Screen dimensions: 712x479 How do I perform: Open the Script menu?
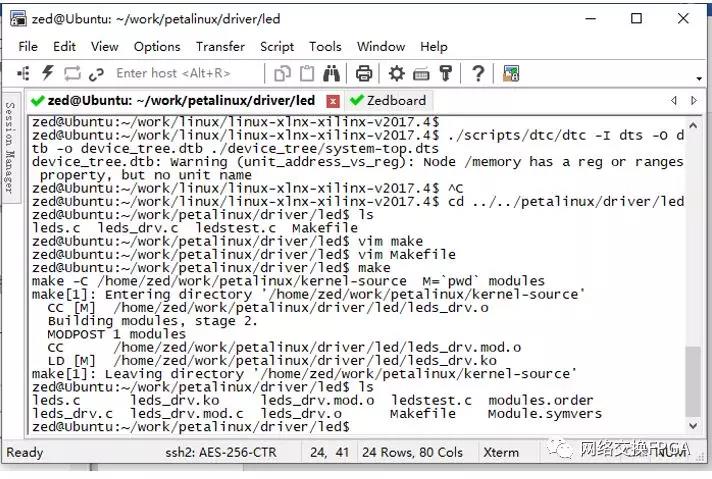point(277,46)
